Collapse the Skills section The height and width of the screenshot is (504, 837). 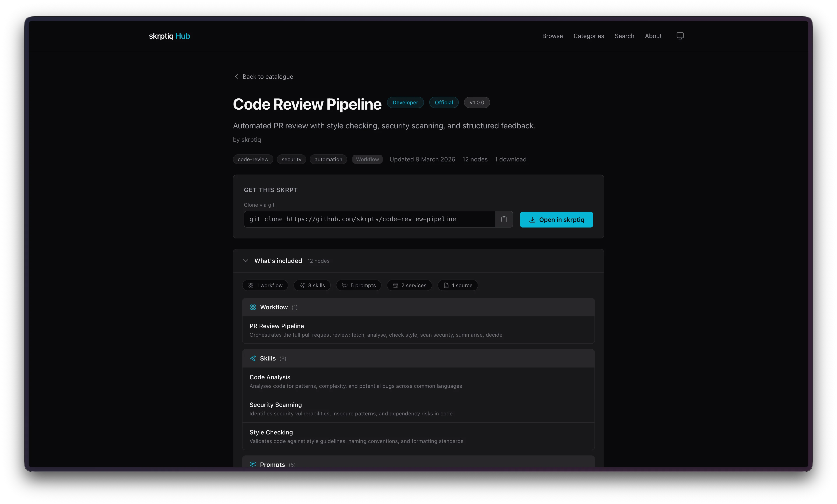coord(268,358)
